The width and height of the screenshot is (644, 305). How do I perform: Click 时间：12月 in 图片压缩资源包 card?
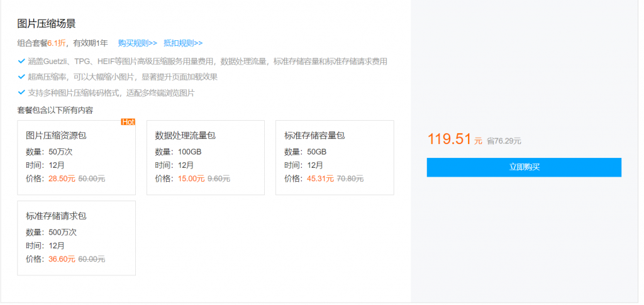pyautogui.click(x=45, y=165)
